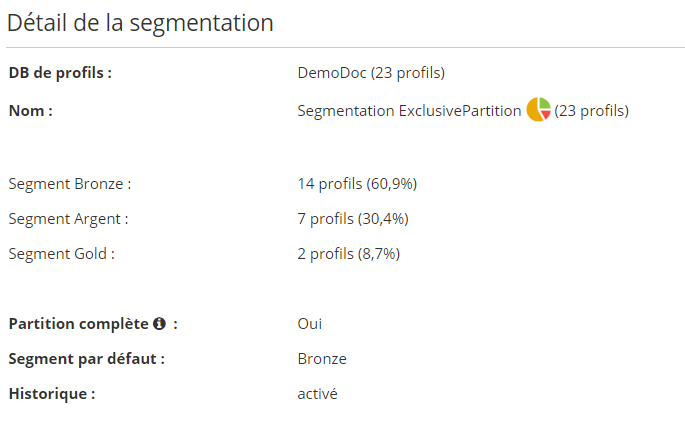Click the '14 profils (60,9%)' value
Viewport: 685px width, 437px height.
pos(357,184)
